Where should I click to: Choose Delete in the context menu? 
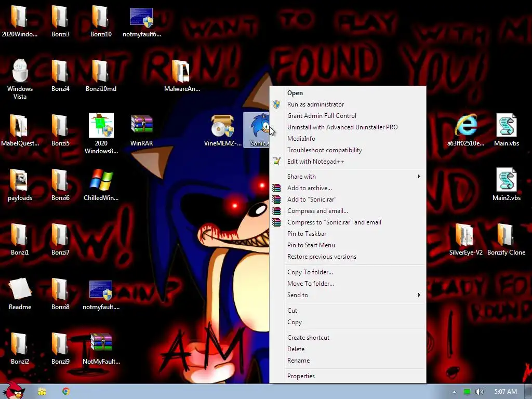348,349
